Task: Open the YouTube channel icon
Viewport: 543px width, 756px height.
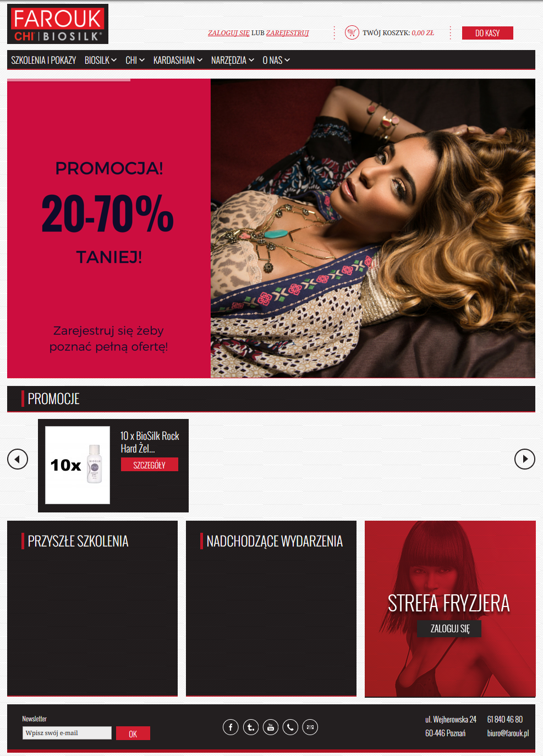Action: (x=270, y=727)
